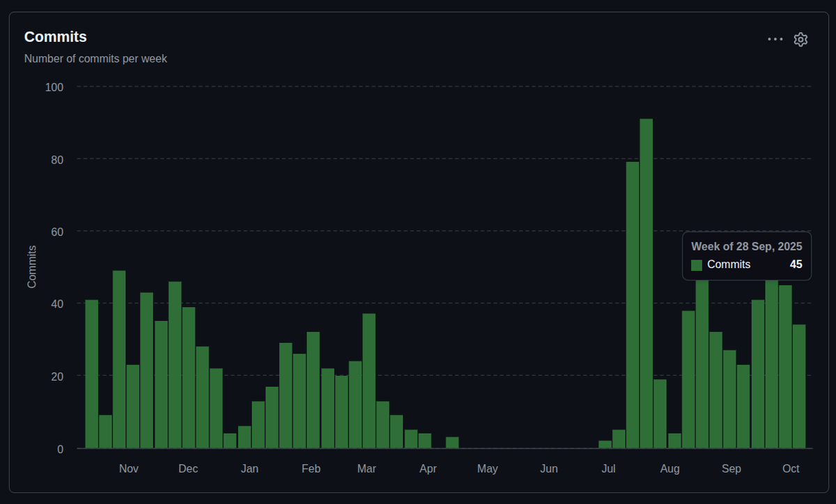Open the panel settings gear icon
The height and width of the screenshot is (504, 836).
(x=800, y=40)
